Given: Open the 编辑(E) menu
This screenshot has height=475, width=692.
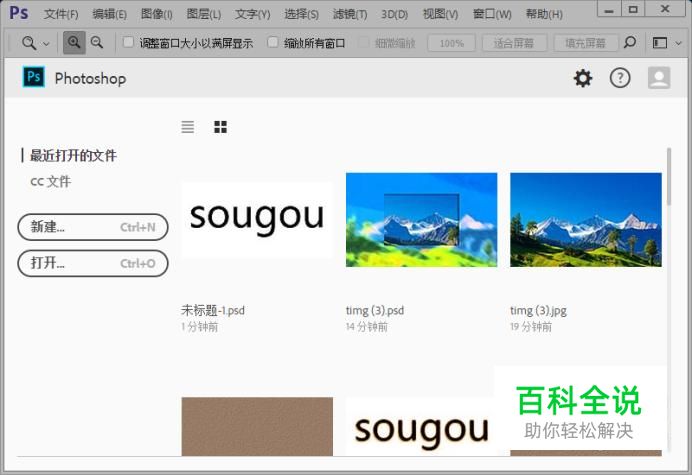Looking at the screenshot, I should (x=109, y=14).
